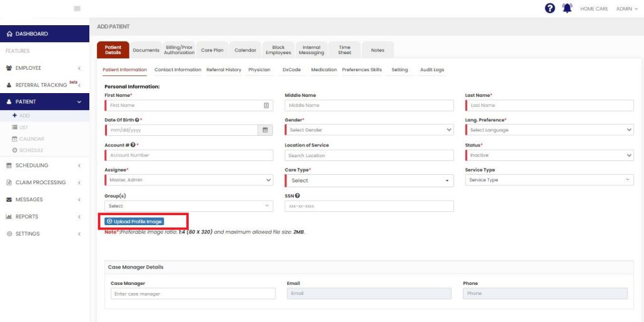Screen dimensions: 644x322
Task: Expand the Messages sidebar chevron
Action: pyautogui.click(x=79, y=199)
